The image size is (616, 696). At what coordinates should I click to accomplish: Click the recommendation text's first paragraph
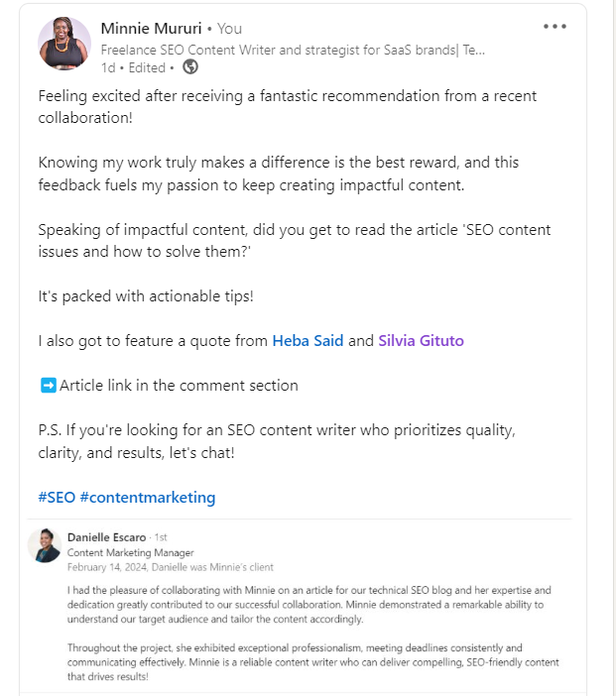pyautogui.click(x=309, y=605)
